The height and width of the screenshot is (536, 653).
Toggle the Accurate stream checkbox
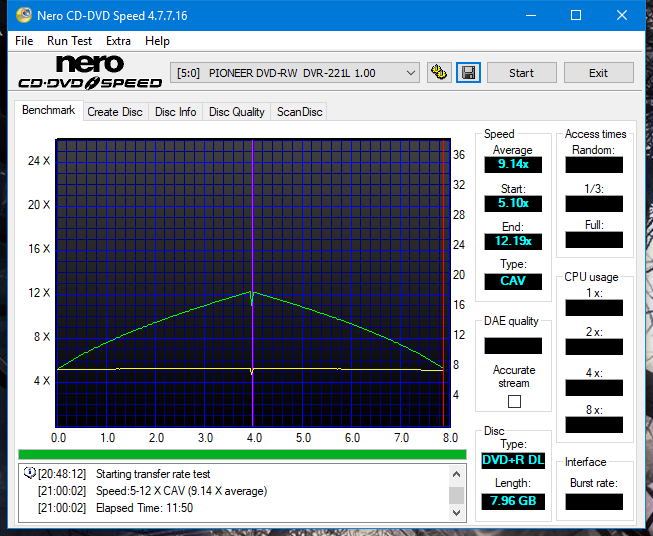coord(514,401)
